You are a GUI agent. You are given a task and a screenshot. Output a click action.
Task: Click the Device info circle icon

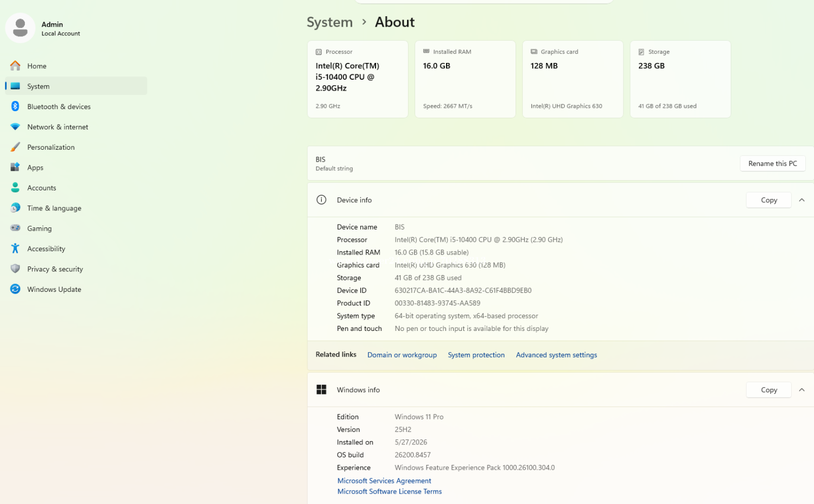click(x=321, y=200)
